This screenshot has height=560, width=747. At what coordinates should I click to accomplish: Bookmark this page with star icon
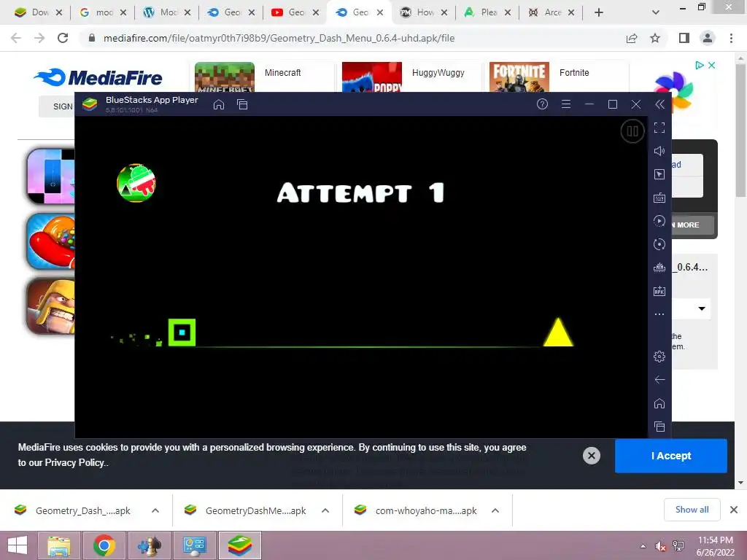[655, 38]
